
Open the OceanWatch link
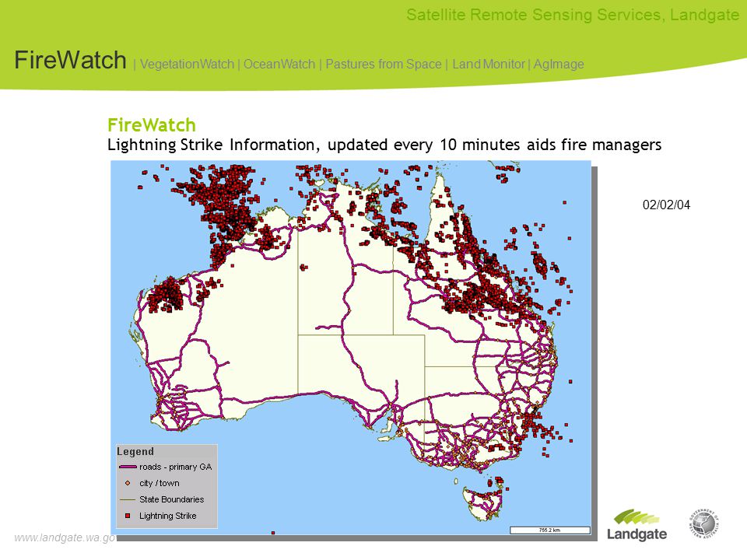click(279, 64)
